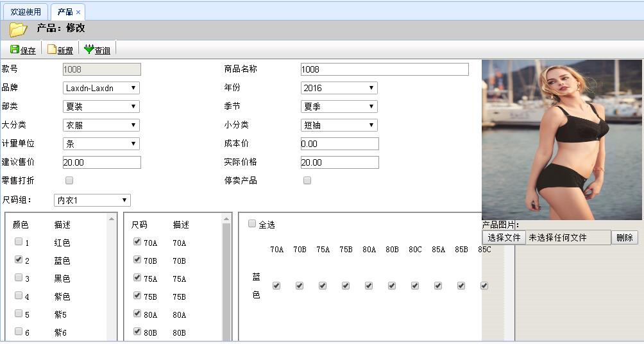Select the 产品 tab
Viewport: 644px width, 344px height.
pyautogui.click(x=64, y=12)
